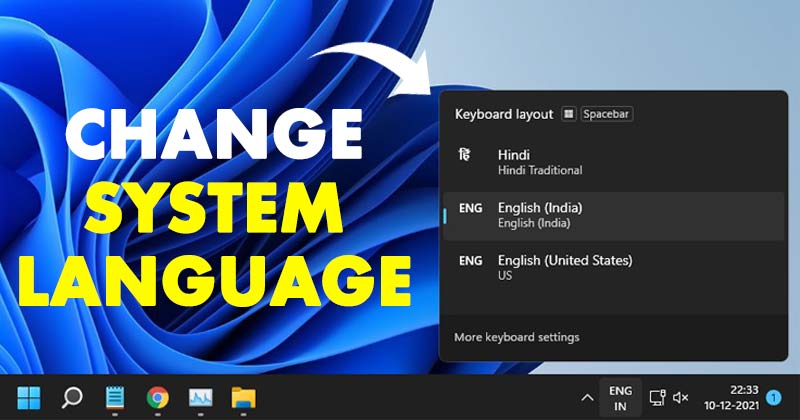Launch Notepad from the taskbar

point(115,398)
